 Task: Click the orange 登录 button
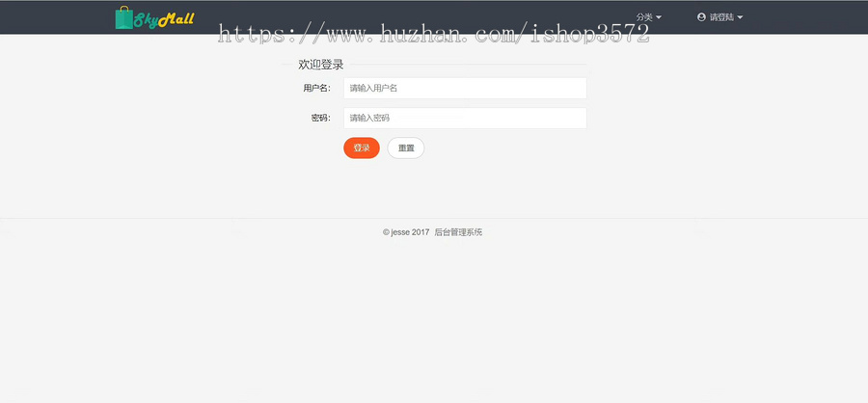pos(362,148)
